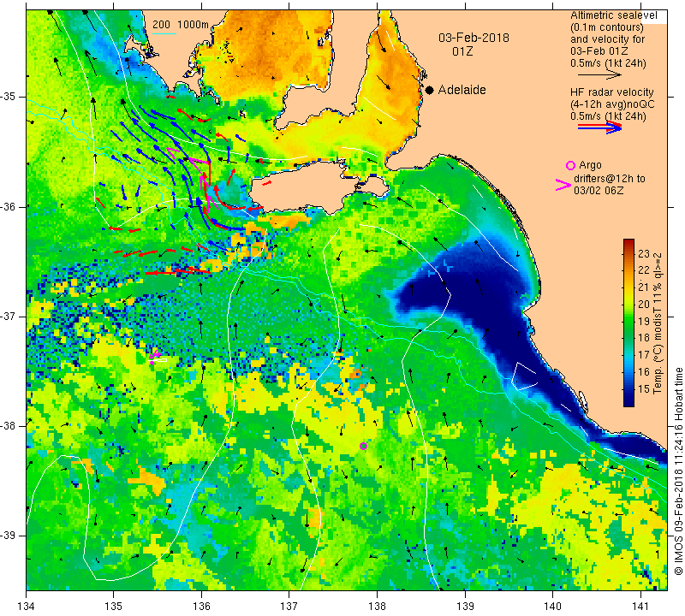Click the temperature color bar scale
This screenshot has height=616, width=685.
pyautogui.click(x=628, y=323)
